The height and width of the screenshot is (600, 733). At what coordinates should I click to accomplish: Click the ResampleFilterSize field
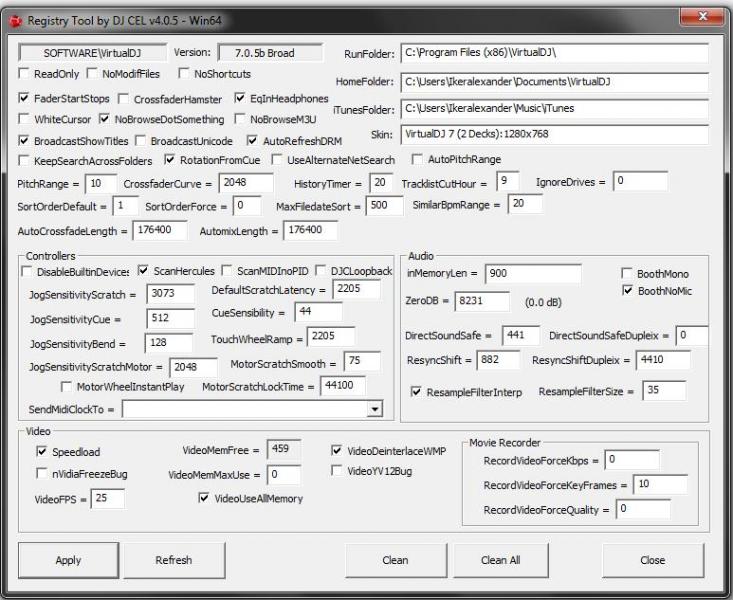[664, 390]
